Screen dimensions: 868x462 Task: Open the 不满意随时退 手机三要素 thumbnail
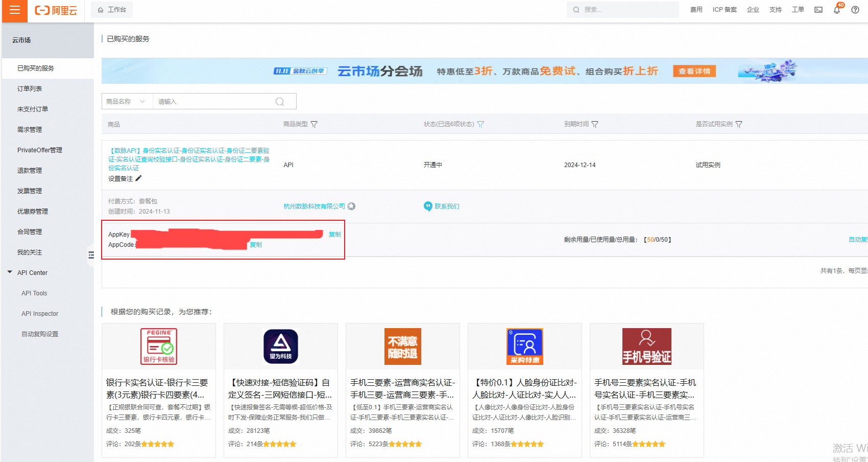point(403,346)
